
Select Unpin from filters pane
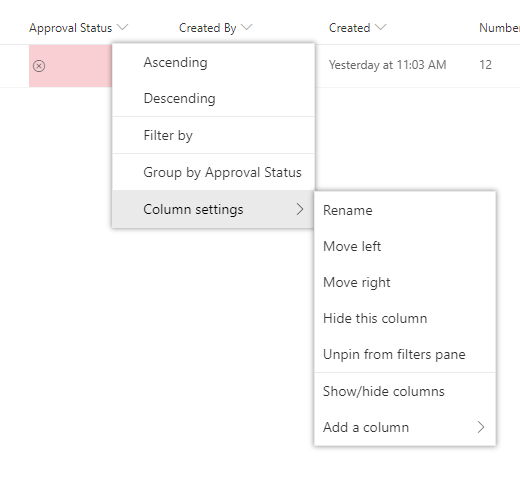pos(405,354)
